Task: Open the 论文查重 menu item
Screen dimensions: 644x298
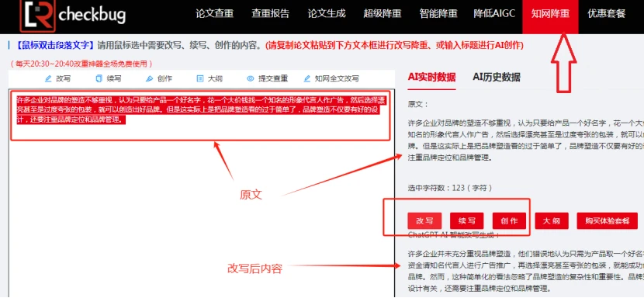Action: tap(214, 13)
